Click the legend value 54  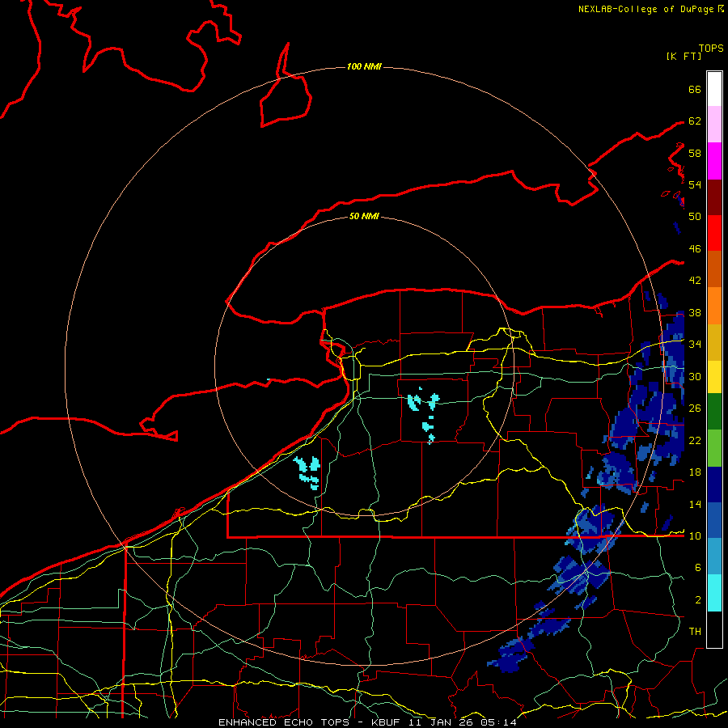click(695, 184)
